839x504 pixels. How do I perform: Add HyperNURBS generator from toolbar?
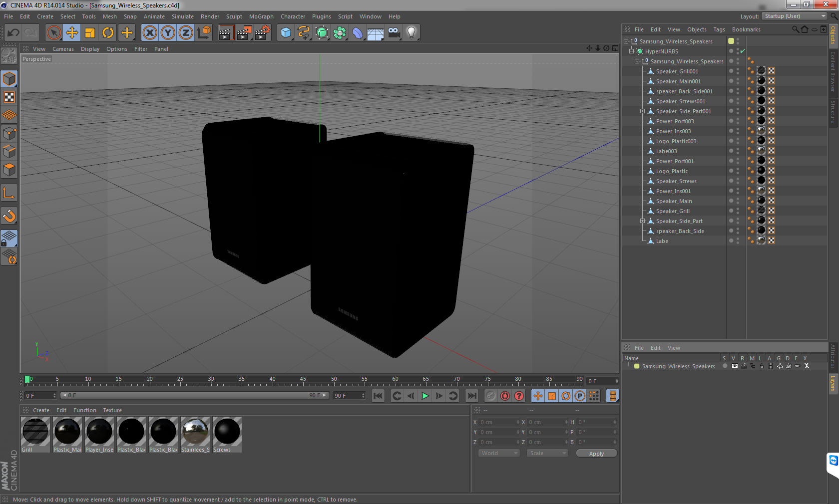coord(322,33)
